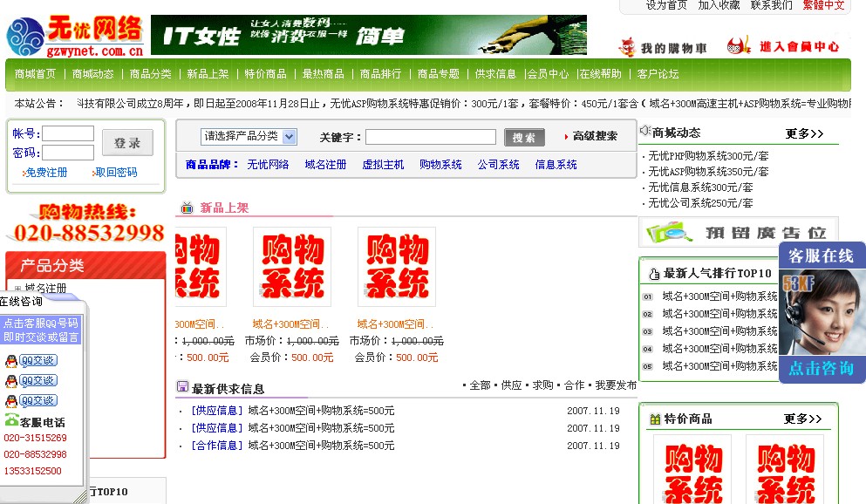Select brand 信息系统
The width and height of the screenshot is (866, 504).
(x=556, y=165)
